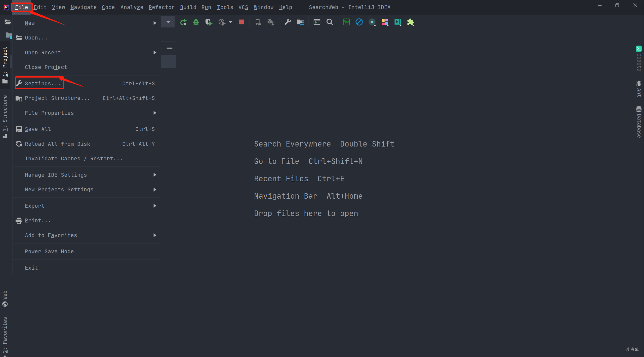The width and height of the screenshot is (644, 357).
Task: Click the green puzzle piece plugin icon
Action: click(x=411, y=22)
